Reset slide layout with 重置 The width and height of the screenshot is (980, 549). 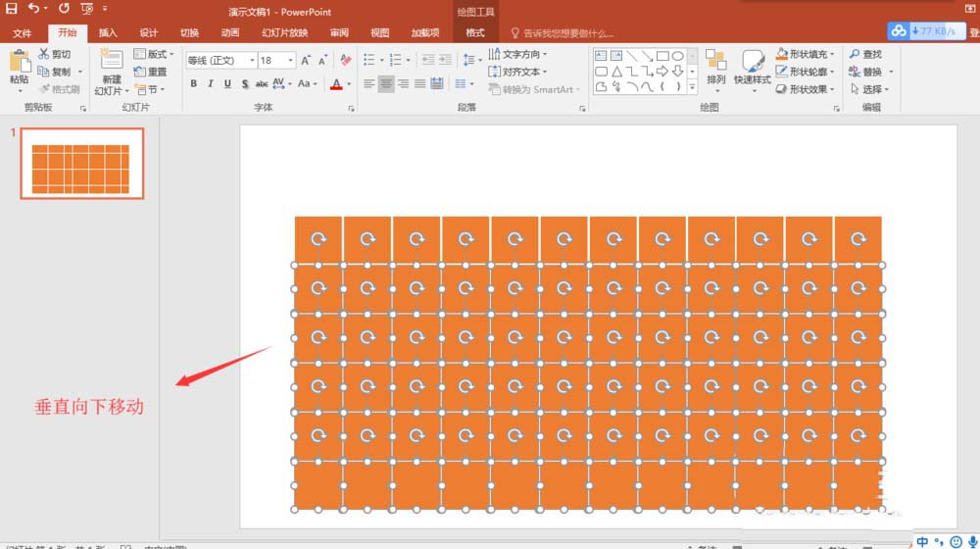(151, 72)
